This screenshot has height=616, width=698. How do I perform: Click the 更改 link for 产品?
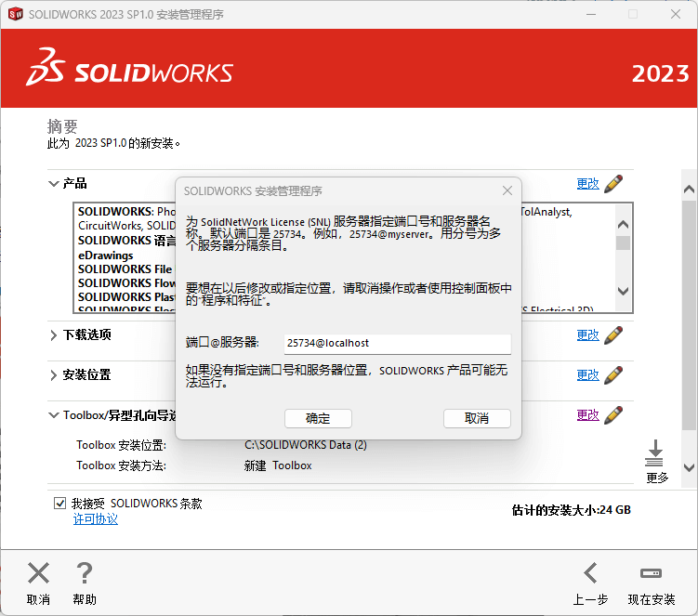(x=588, y=184)
